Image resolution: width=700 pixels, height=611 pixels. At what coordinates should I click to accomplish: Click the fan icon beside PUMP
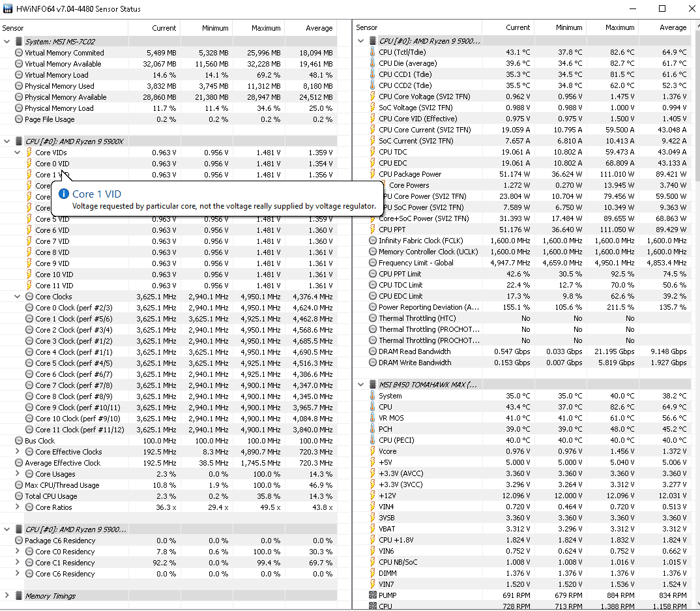(373, 595)
